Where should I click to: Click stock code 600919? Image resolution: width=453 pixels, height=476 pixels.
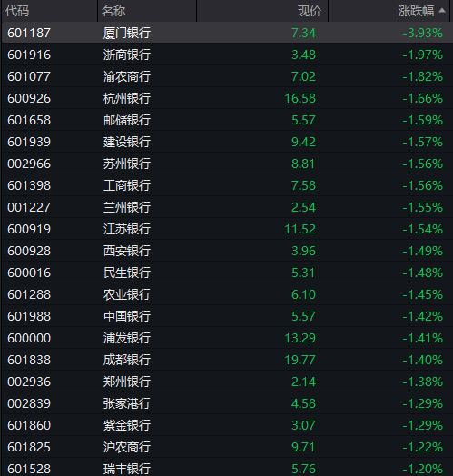[x=29, y=229]
